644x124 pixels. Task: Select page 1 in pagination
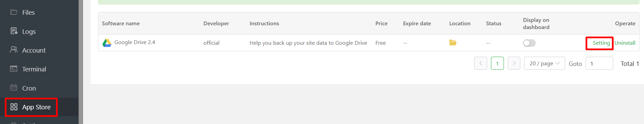497,63
